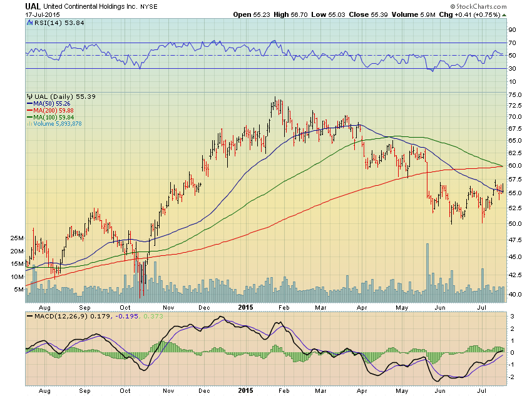This screenshot has width=532, height=396.
Task: Click the 2015 year marker on price chart
Action: click(x=245, y=308)
